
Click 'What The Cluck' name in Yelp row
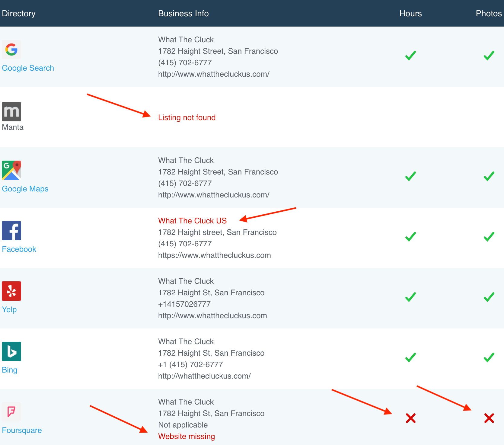point(186,281)
